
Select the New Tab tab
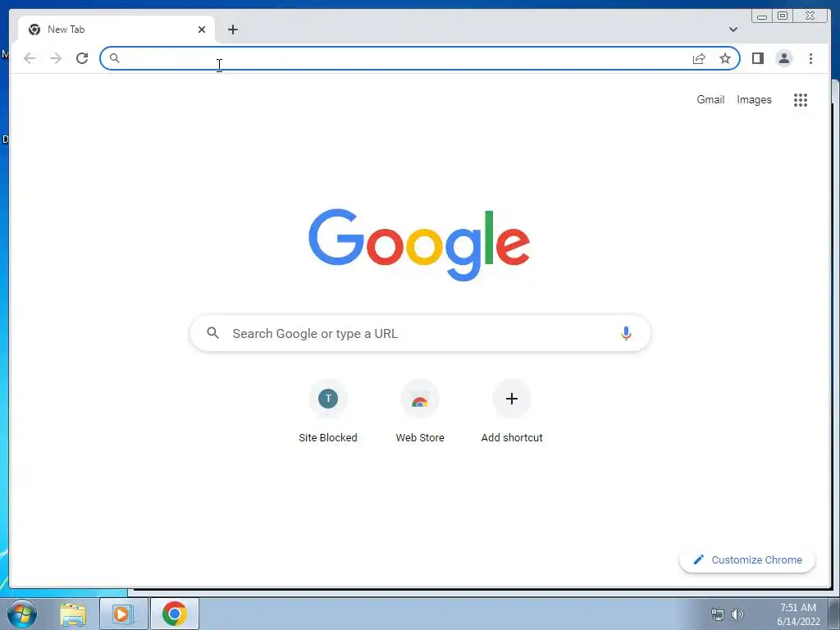tap(116, 30)
